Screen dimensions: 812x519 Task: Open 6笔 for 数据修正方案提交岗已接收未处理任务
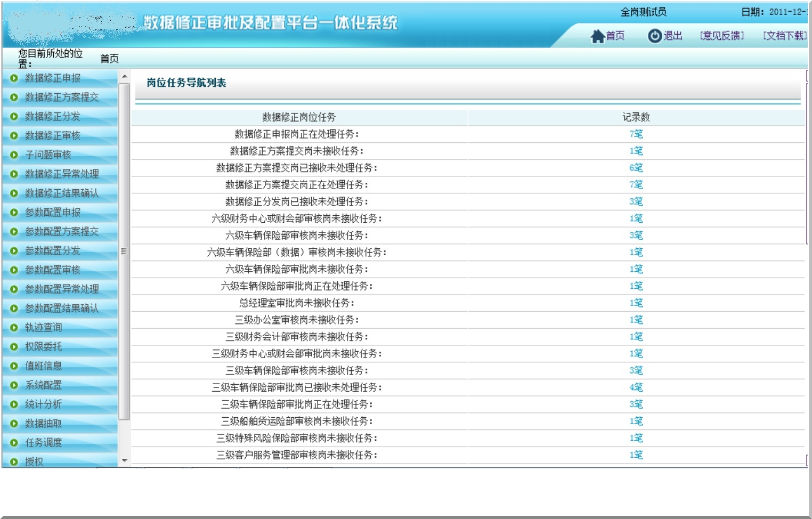coord(636,168)
